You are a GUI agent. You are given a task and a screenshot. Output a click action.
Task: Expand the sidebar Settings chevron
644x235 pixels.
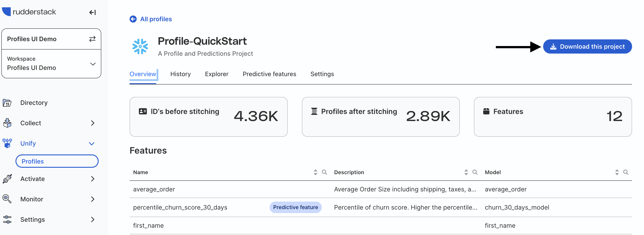coord(92,220)
